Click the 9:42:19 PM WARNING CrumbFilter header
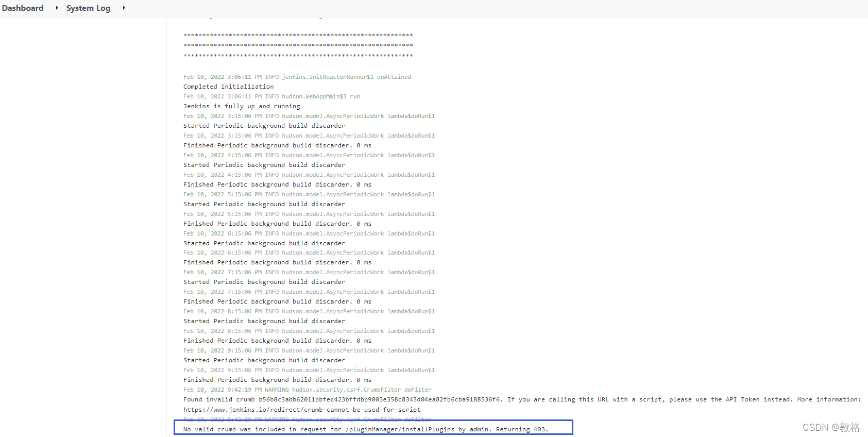The image size is (868, 437). coord(308,390)
